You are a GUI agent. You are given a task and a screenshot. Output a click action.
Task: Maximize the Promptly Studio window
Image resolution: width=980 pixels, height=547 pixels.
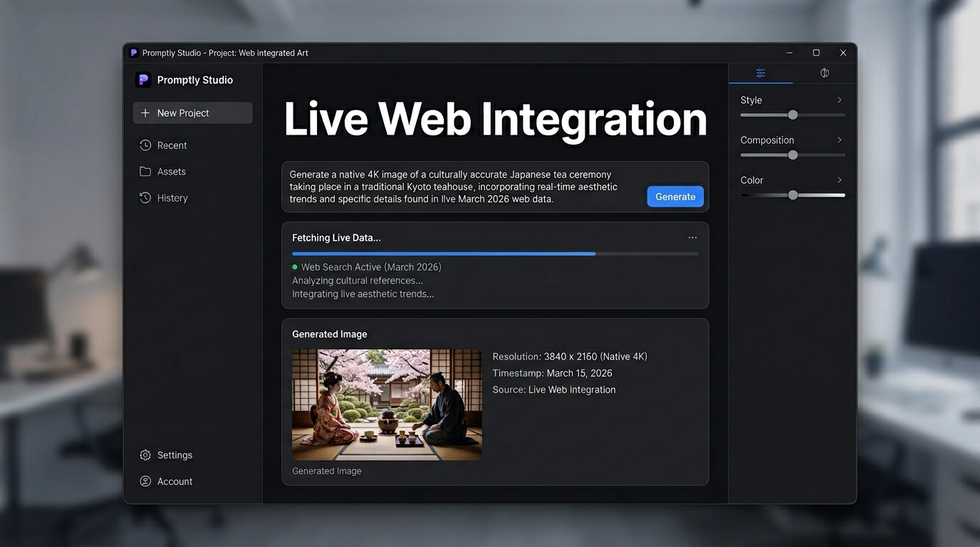pyautogui.click(x=816, y=53)
